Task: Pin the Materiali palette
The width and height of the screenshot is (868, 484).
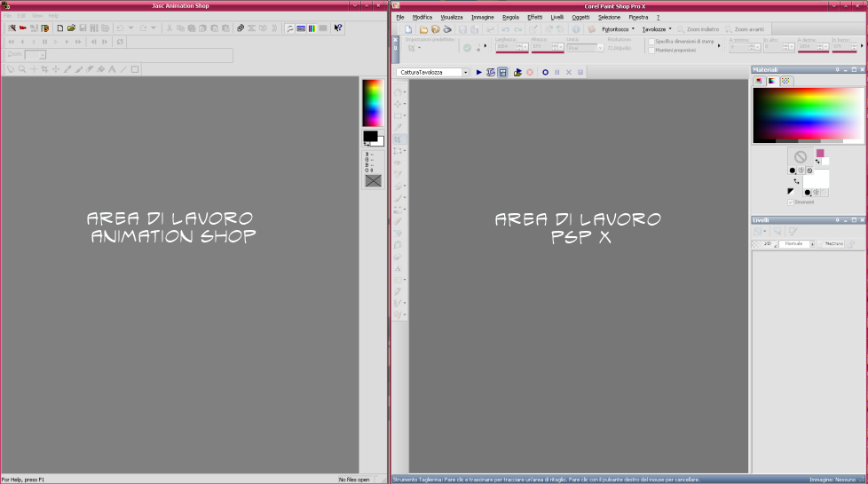Action: tap(837, 70)
